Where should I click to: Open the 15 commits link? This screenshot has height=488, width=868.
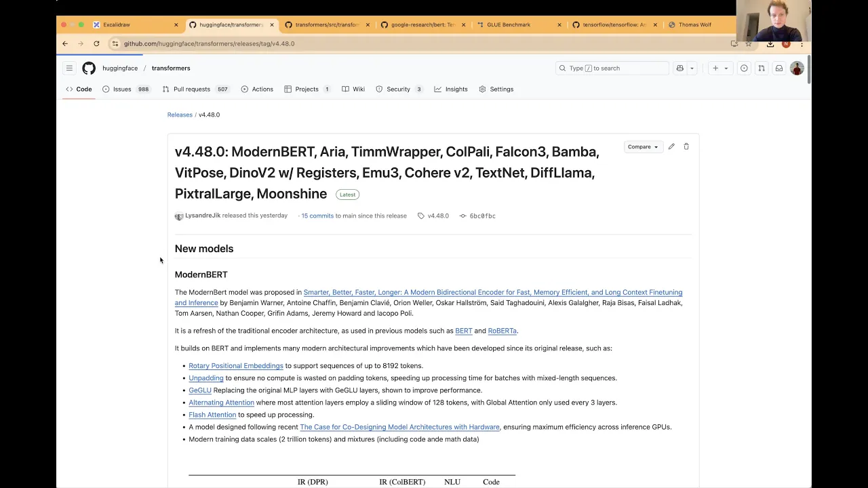[317, 216]
